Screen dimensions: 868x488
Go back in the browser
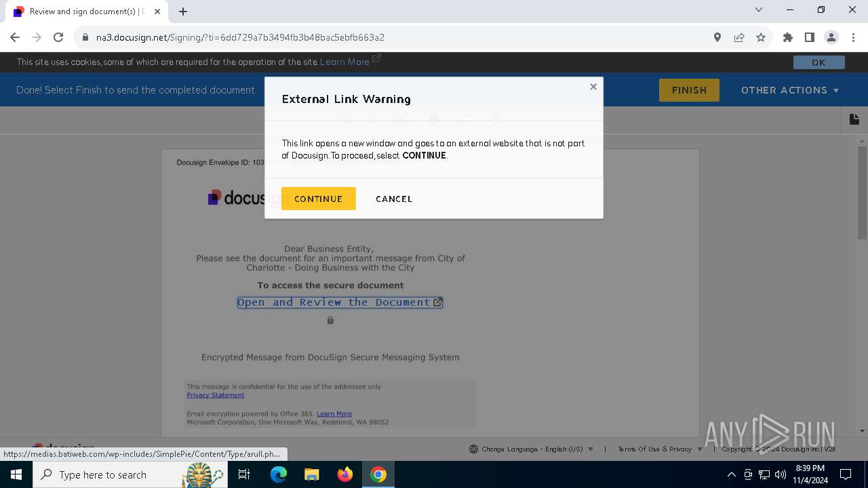coord(15,37)
